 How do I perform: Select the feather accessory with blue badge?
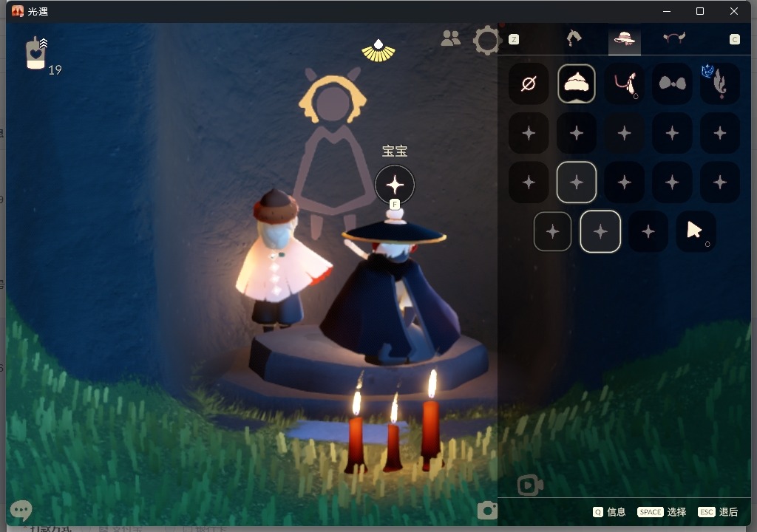pyautogui.click(x=719, y=84)
